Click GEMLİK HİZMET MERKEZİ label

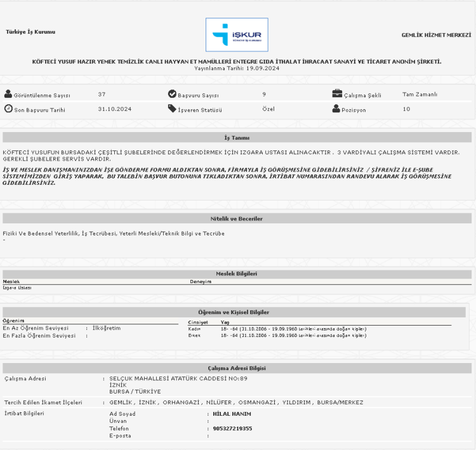pos(436,35)
